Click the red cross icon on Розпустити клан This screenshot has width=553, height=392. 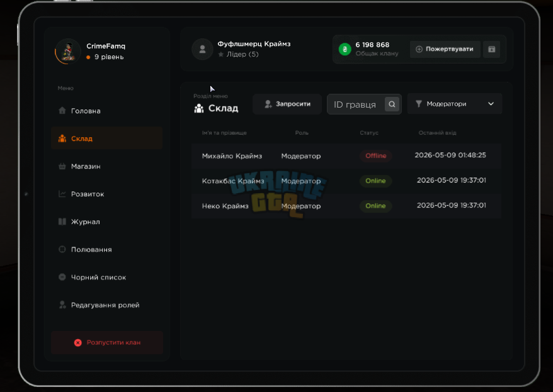[x=78, y=343]
